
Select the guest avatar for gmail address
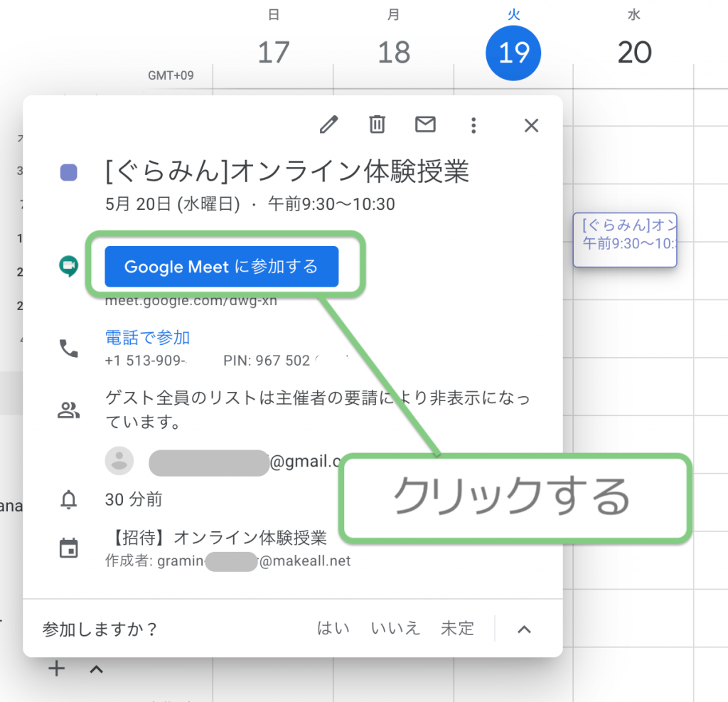point(119,460)
